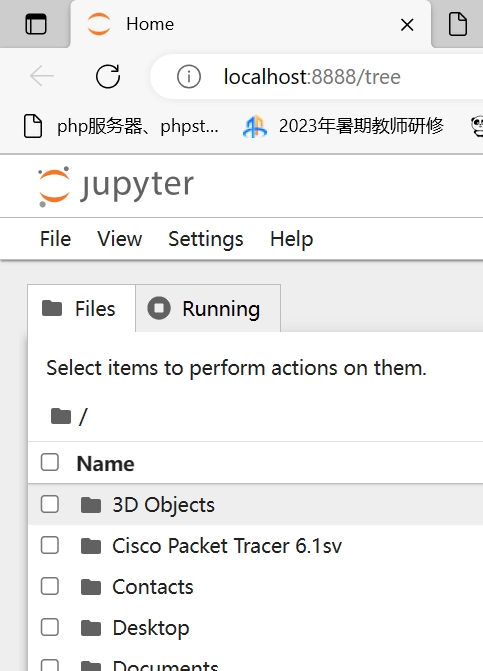This screenshot has width=483, height=671.
Task: Toggle the select-all checkbox beside Name
Action: point(50,462)
